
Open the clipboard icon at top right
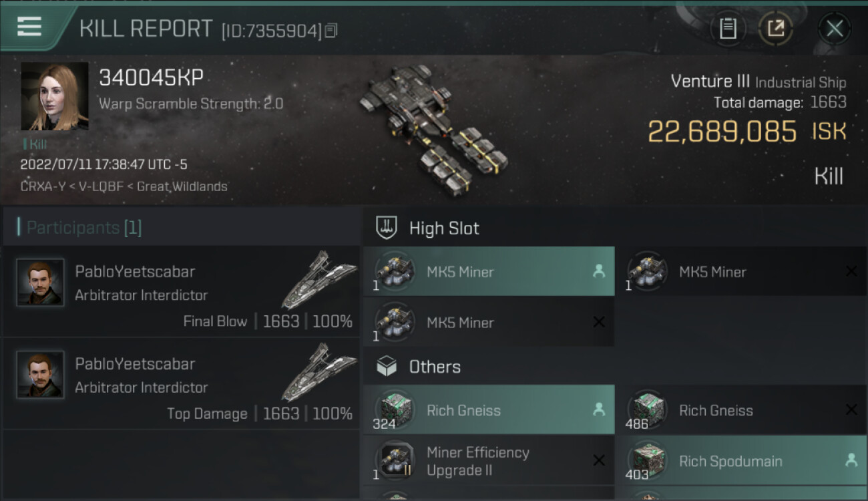pyautogui.click(x=727, y=29)
